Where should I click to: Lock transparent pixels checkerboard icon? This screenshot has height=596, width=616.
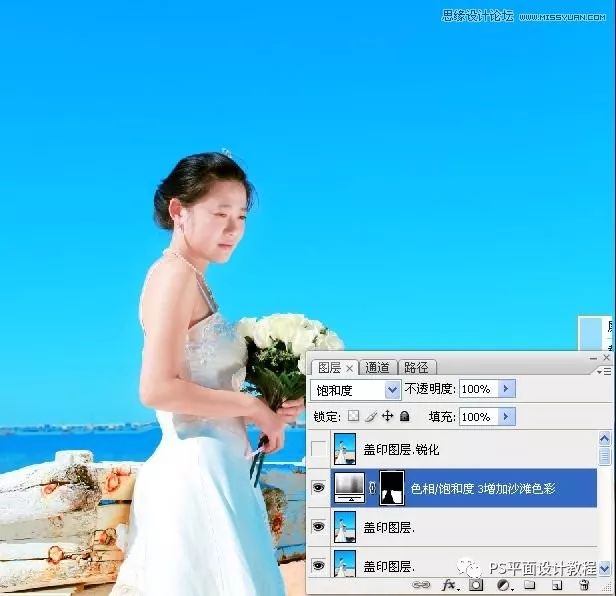point(353,416)
